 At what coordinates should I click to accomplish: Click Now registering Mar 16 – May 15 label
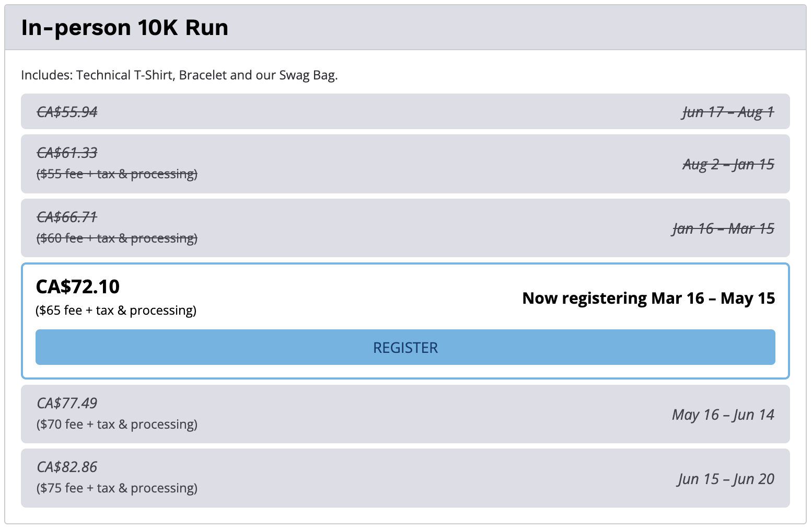coord(648,298)
